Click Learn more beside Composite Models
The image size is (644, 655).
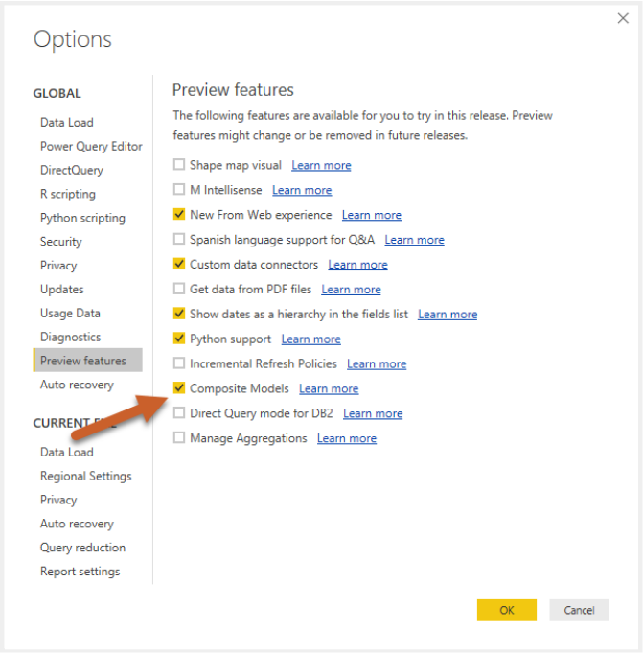tap(329, 389)
